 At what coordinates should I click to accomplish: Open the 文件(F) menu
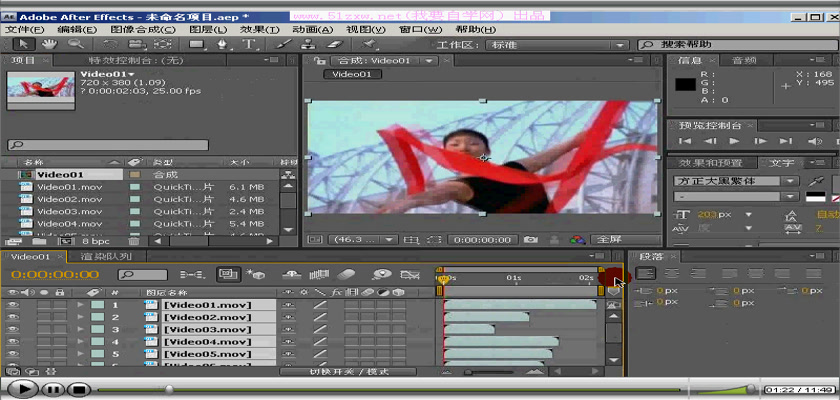[x=24, y=29]
